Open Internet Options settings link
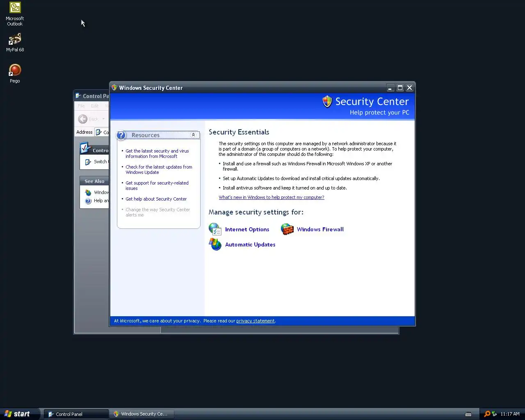 point(247,229)
